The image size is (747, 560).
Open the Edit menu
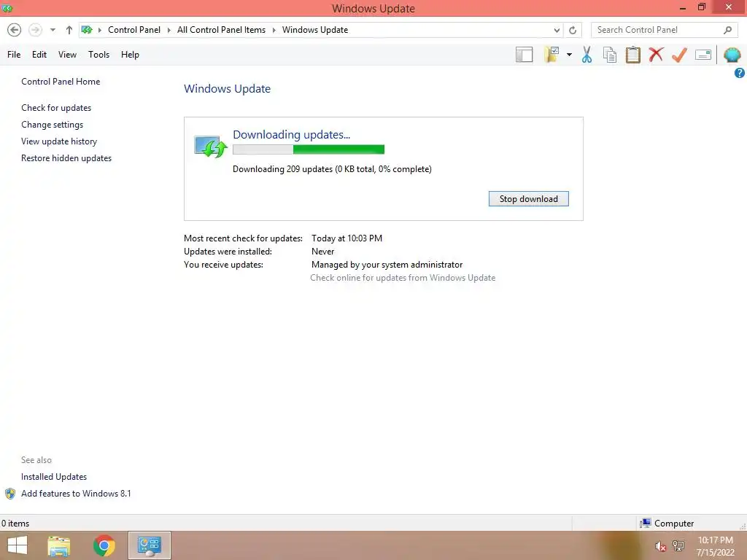[x=39, y=55]
